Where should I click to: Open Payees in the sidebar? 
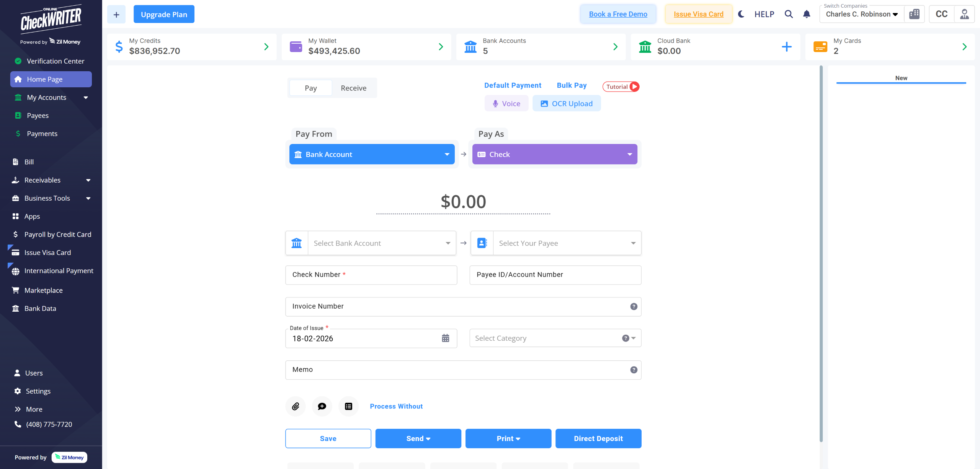[38, 115]
